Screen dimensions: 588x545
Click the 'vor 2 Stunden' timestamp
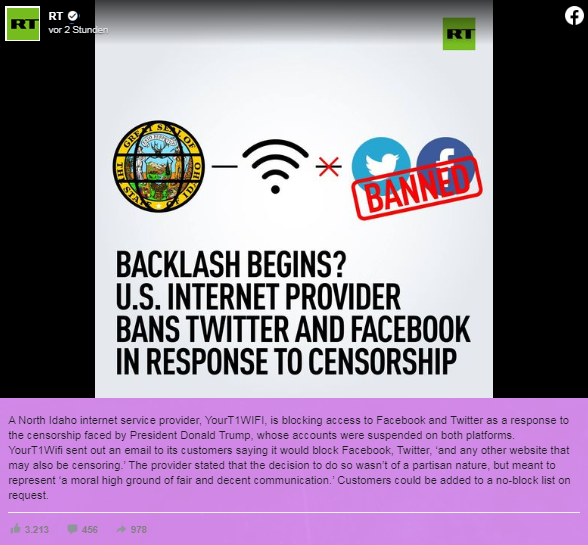(78, 30)
